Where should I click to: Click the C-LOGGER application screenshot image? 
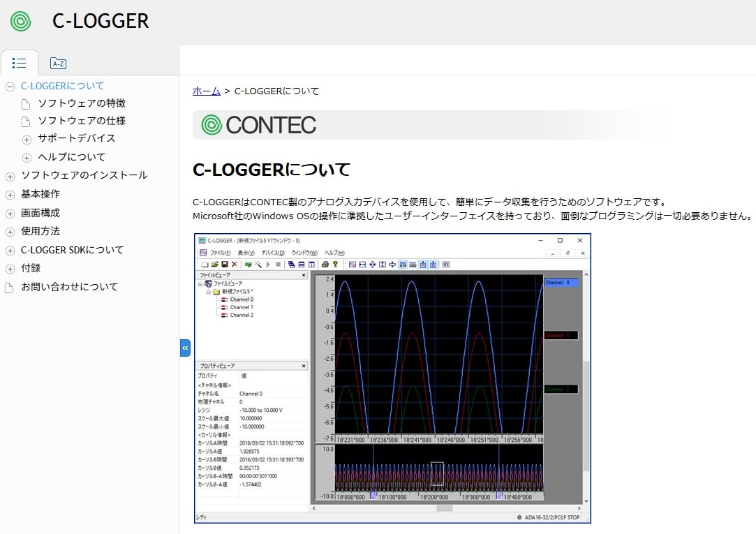tap(392, 378)
